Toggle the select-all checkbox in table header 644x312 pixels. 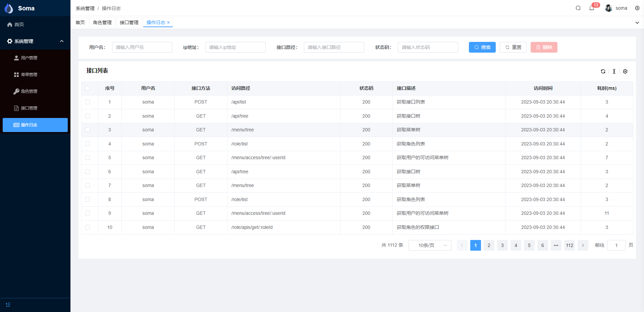88,88
